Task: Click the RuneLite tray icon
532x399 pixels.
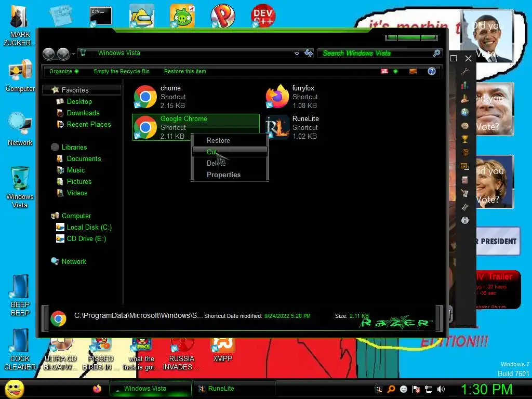Action: pos(378,389)
